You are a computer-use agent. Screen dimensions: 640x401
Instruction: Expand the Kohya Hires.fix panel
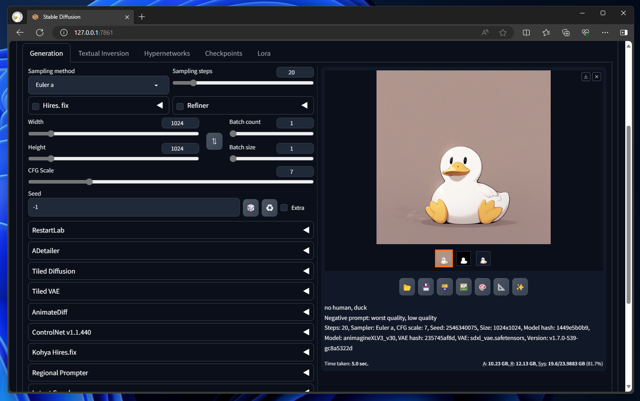[x=171, y=352]
